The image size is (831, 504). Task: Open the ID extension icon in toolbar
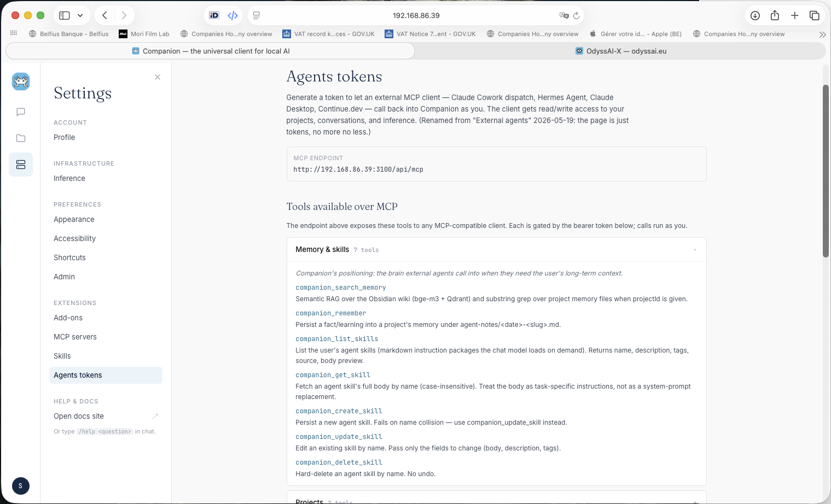pyautogui.click(x=214, y=15)
